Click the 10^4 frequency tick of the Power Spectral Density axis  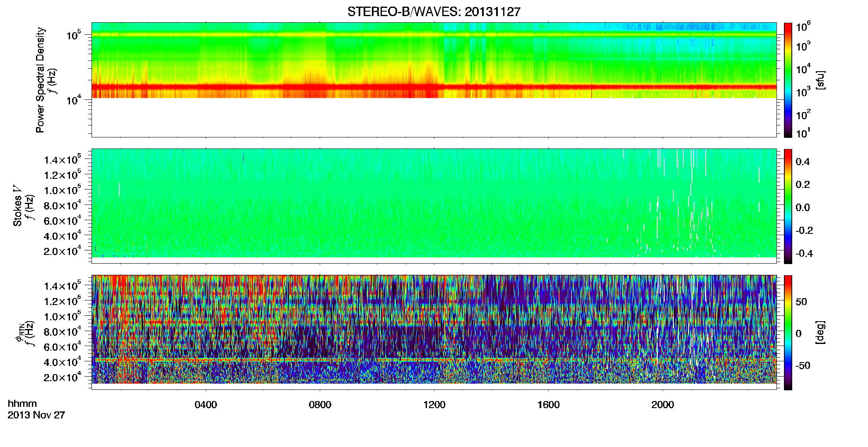click(x=74, y=100)
